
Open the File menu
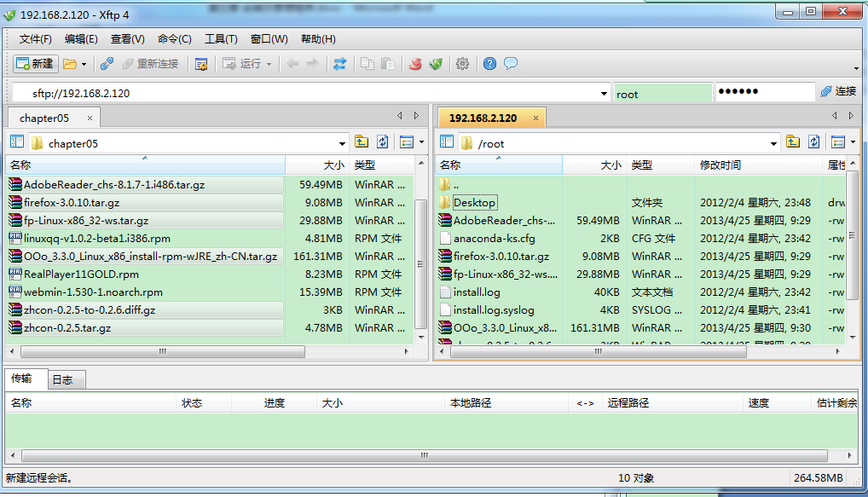tap(36, 38)
